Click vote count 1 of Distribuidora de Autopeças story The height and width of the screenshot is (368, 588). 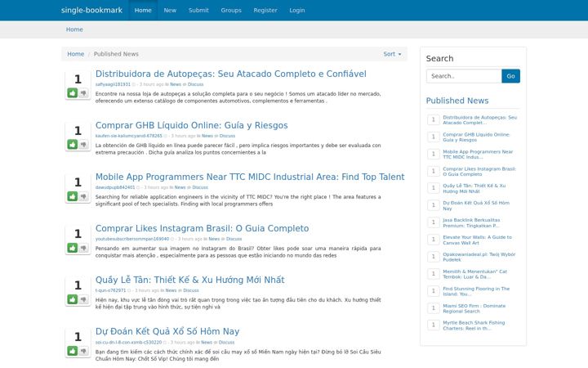pos(78,79)
